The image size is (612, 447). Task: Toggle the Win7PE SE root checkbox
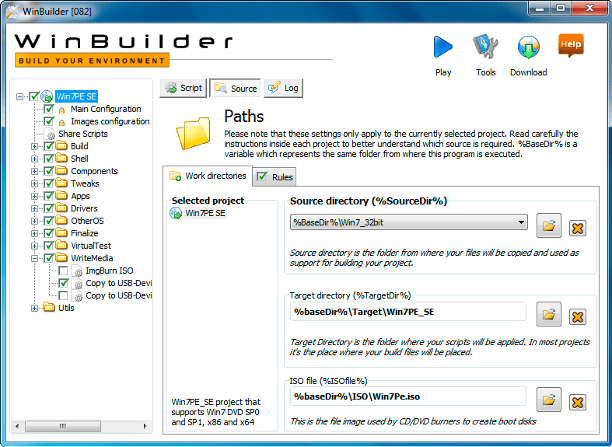click(x=34, y=96)
